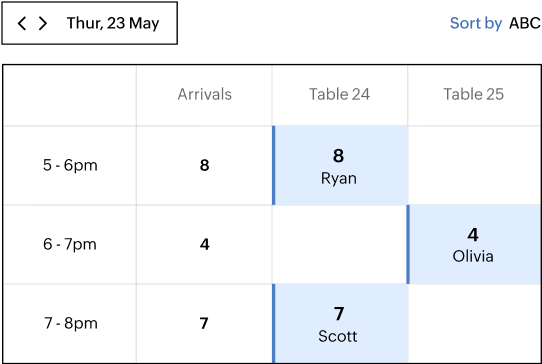Click empty Table 25 slot at 5 - 6pm
The height and width of the screenshot is (364, 542).
[x=475, y=165]
